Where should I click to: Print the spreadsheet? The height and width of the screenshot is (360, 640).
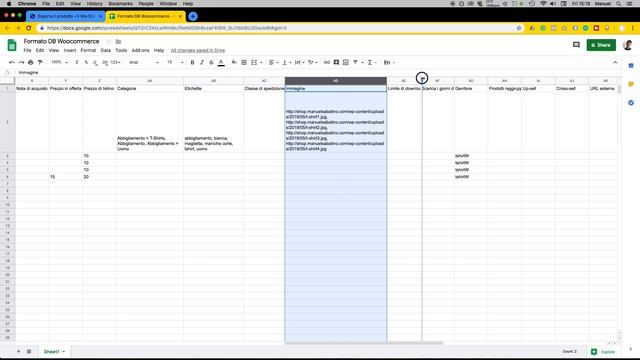31,62
